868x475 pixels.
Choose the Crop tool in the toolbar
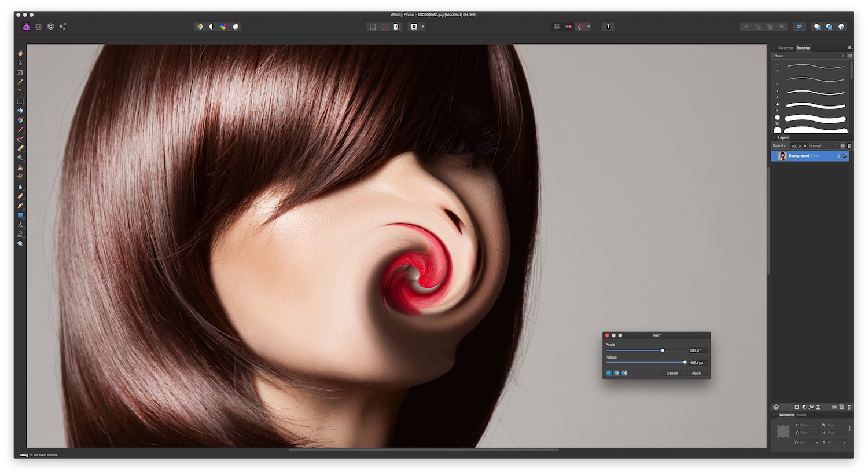tap(20, 72)
